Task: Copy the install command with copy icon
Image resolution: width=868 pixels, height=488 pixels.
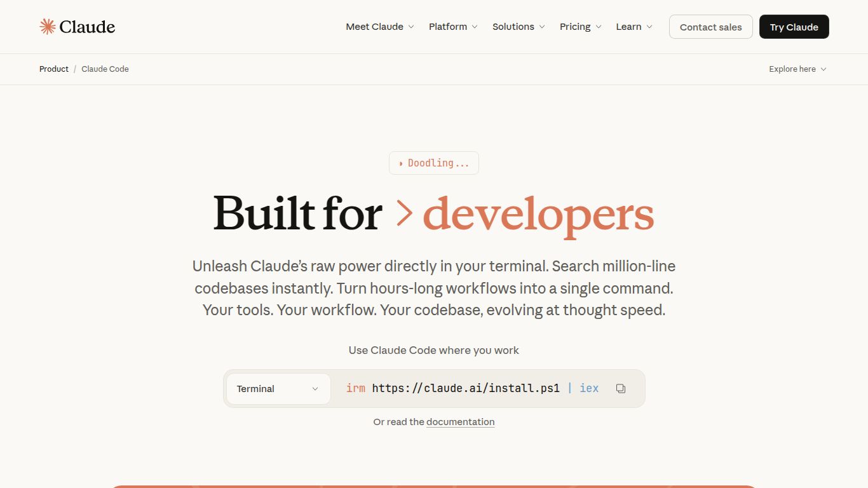Action: point(621,388)
